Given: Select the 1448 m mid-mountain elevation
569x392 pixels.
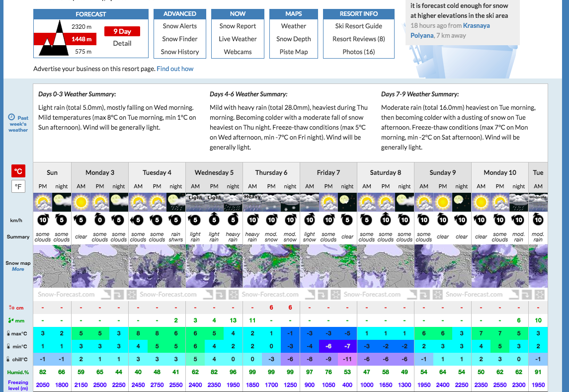Looking at the screenshot, I should click(81, 39).
